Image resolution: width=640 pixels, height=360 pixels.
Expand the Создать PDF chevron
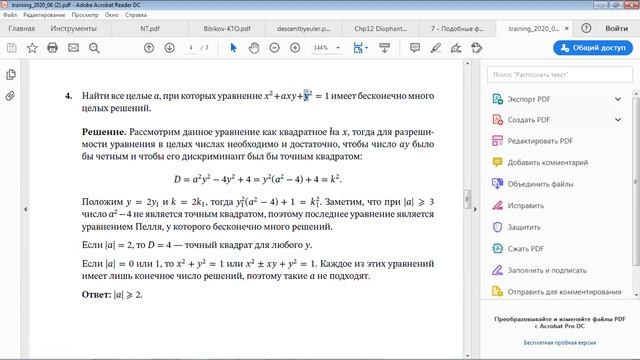[x=618, y=120]
